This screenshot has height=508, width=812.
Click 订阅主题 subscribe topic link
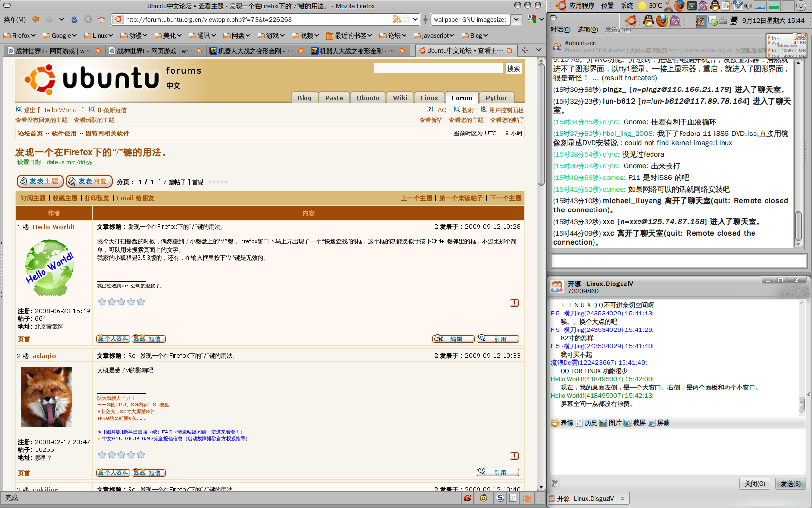[x=33, y=198]
